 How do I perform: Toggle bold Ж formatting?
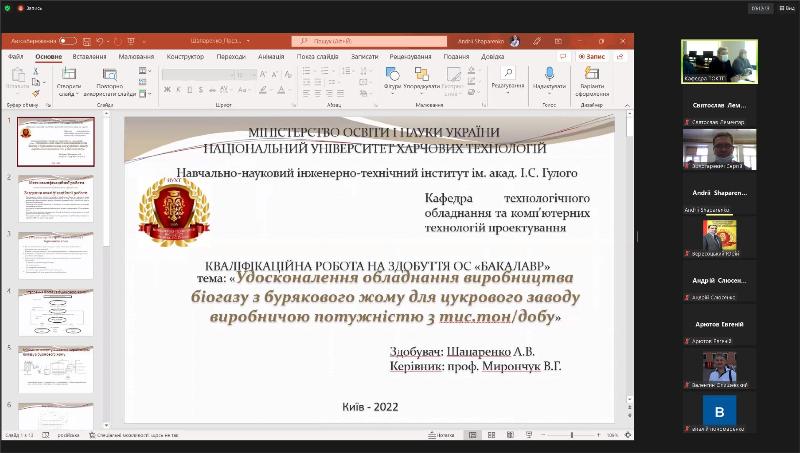(x=167, y=90)
